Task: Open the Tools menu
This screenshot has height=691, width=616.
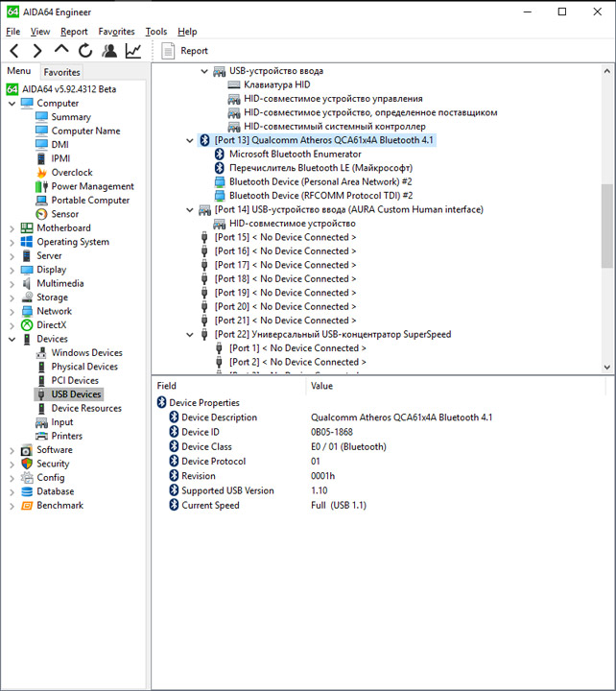Action: (x=156, y=32)
